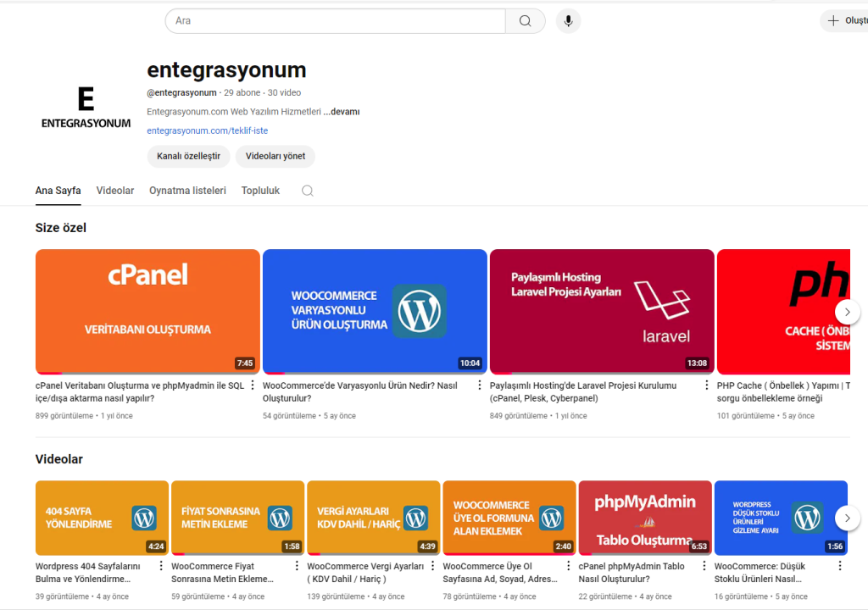Click the 139 görüntüleme view count
This screenshot has width=868, height=610.
pos(336,596)
